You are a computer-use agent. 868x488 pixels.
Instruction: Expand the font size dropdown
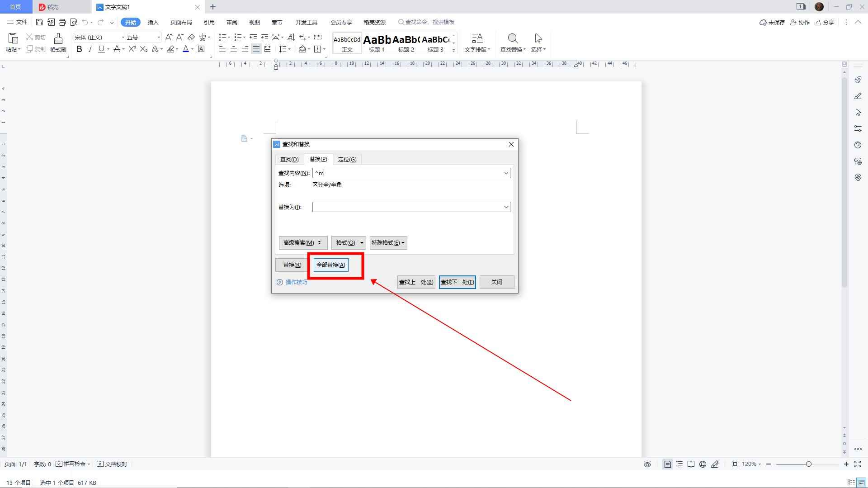pyautogui.click(x=159, y=37)
